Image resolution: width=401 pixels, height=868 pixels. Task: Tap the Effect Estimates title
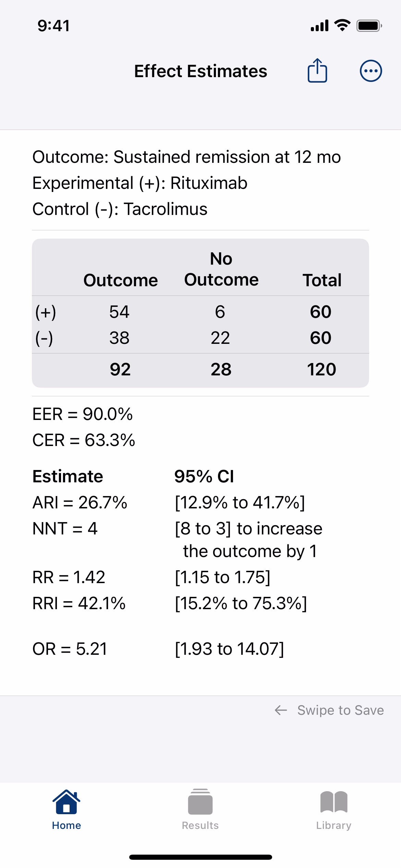[200, 71]
